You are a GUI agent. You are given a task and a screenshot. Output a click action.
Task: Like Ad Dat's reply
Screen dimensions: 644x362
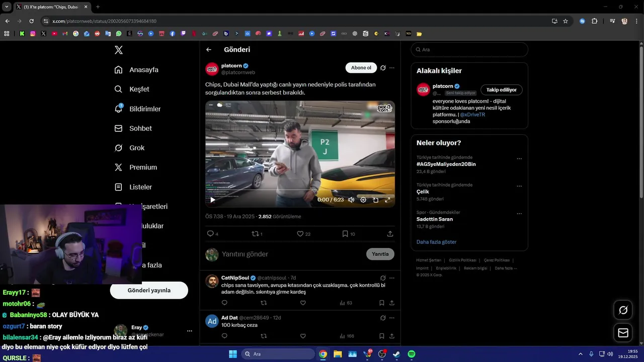click(303, 336)
